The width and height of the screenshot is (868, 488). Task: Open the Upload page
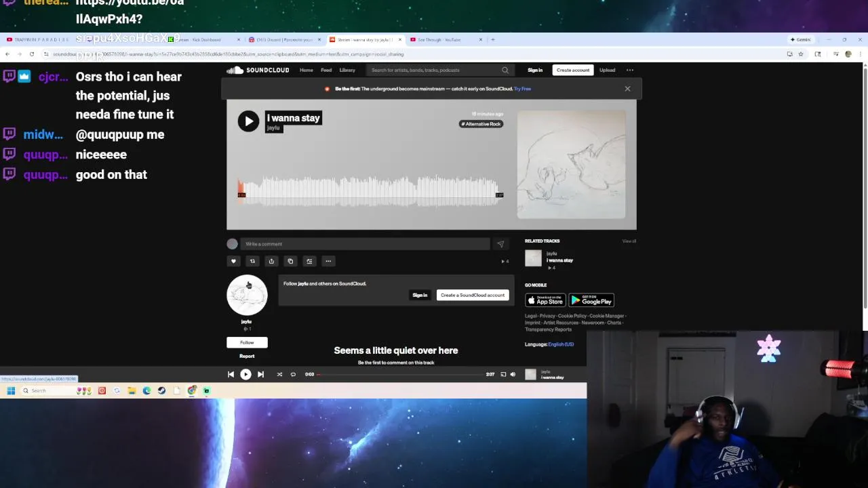pos(607,70)
